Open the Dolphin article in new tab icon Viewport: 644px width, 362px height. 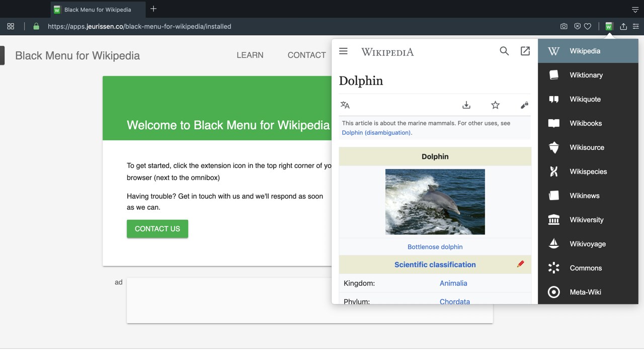[525, 51]
